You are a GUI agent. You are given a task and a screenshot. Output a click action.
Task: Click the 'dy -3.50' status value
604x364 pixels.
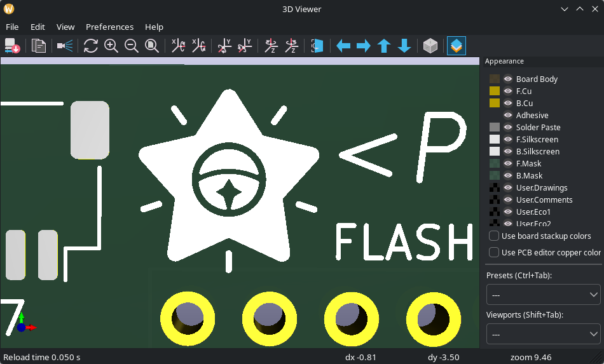pos(443,358)
